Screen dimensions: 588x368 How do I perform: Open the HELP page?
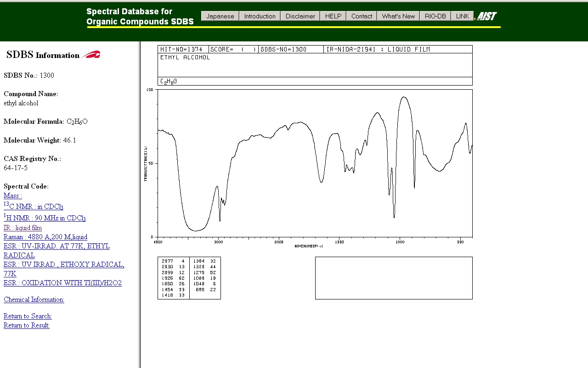click(x=333, y=16)
